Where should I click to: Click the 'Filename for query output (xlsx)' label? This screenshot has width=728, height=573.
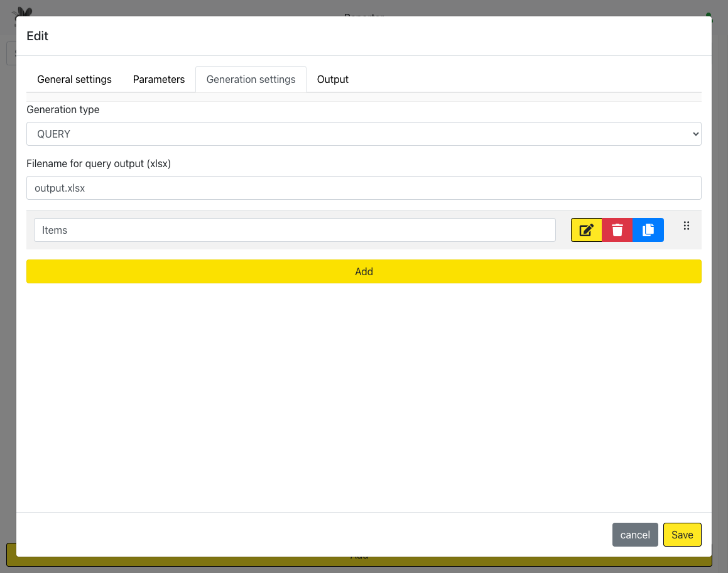[x=99, y=163]
